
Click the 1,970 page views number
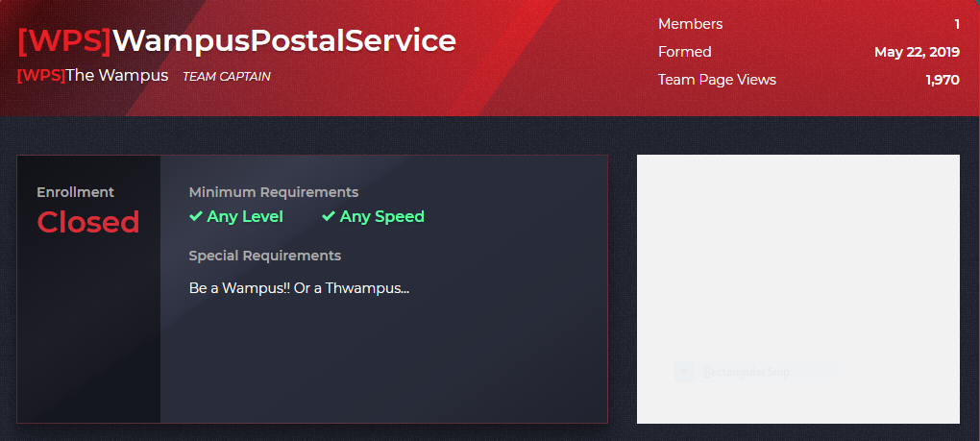coord(943,80)
